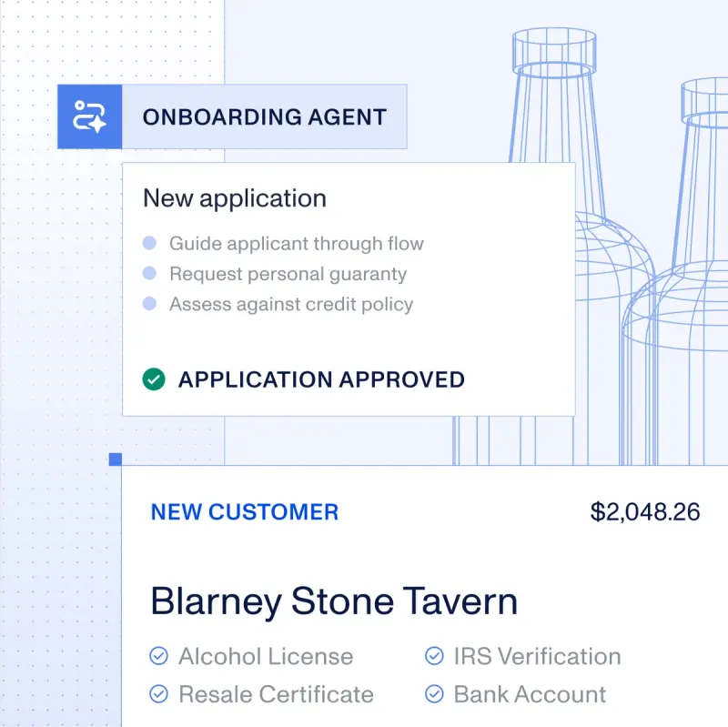Click the Guide applicant through flow step
The height and width of the screenshot is (727, 728).
pos(297,244)
